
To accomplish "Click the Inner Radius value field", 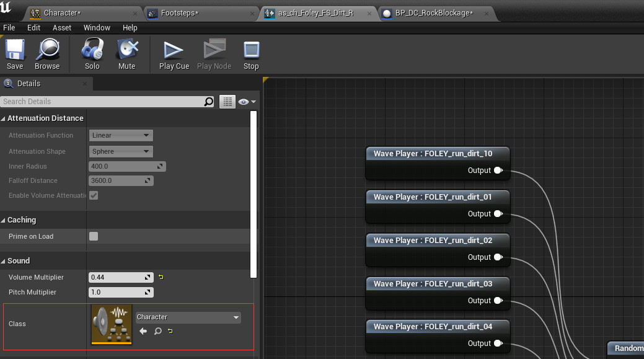I will point(127,166).
